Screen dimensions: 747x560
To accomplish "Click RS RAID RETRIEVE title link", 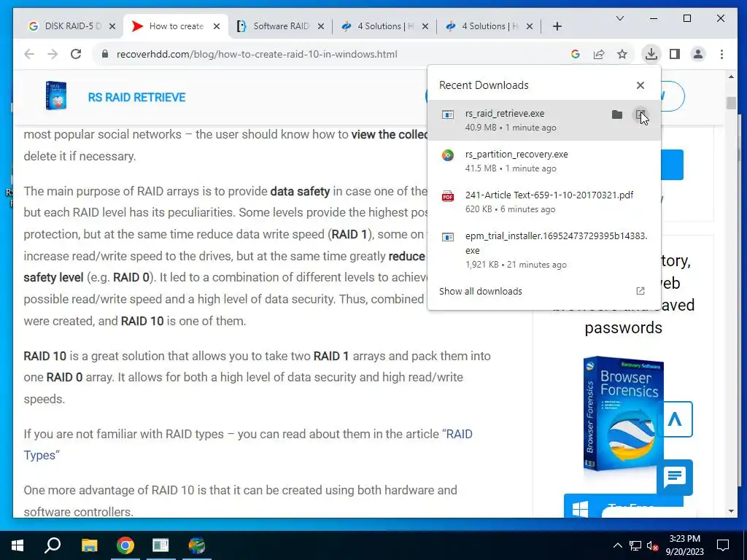I will pyautogui.click(x=136, y=98).
